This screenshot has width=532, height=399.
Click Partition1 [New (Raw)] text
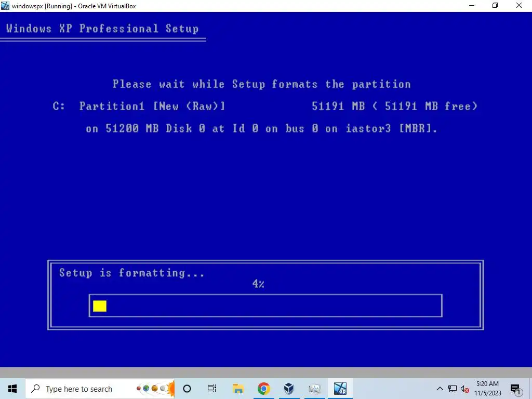click(152, 106)
